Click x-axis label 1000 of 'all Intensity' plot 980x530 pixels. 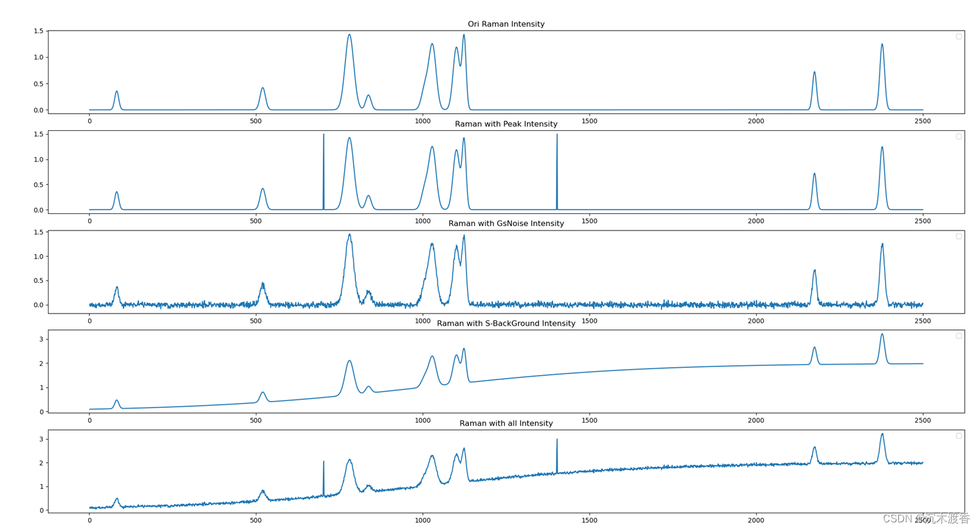point(422,520)
